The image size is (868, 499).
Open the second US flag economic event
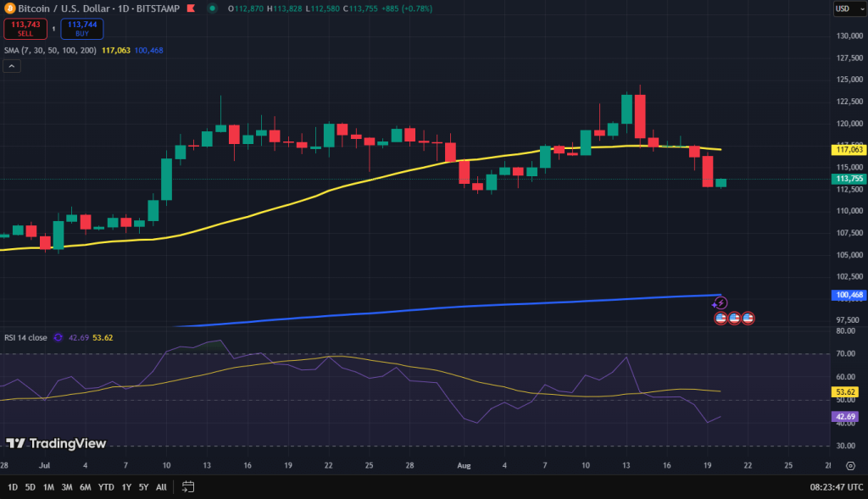coord(734,318)
